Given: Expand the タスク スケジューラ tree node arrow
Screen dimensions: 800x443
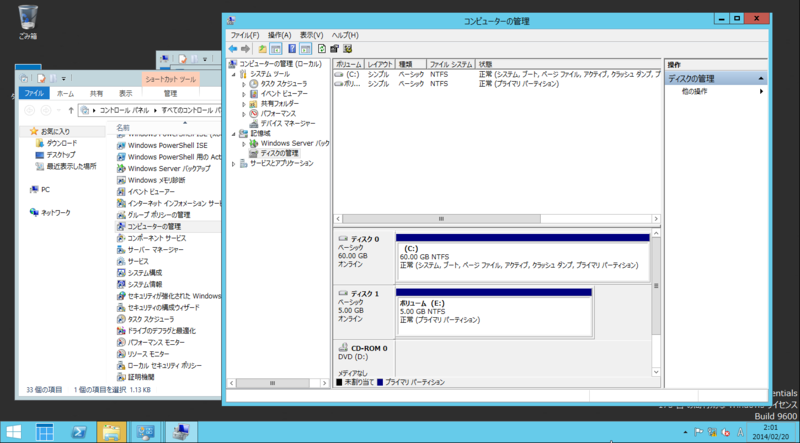Looking at the screenshot, I should (244, 84).
